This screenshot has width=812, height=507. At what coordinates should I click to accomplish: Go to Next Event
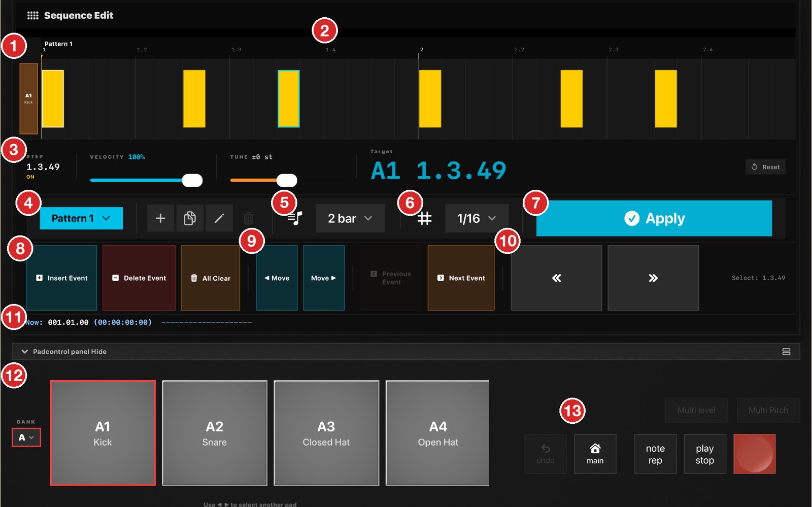(x=461, y=278)
